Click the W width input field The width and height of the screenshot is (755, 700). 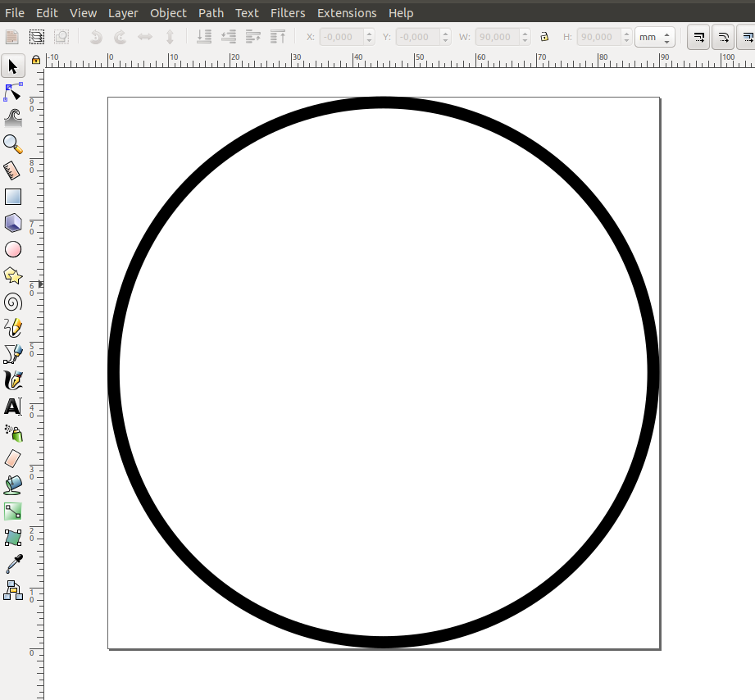[x=498, y=37]
